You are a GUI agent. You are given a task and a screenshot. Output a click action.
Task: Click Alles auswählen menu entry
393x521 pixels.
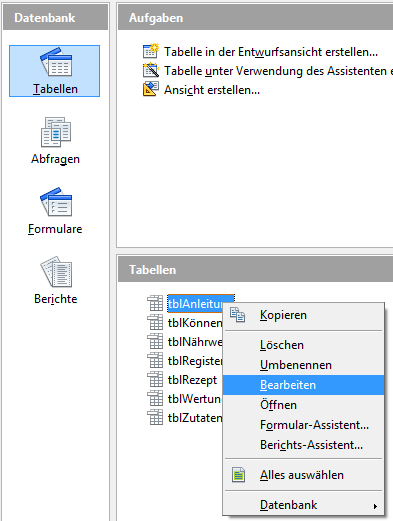click(x=303, y=475)
